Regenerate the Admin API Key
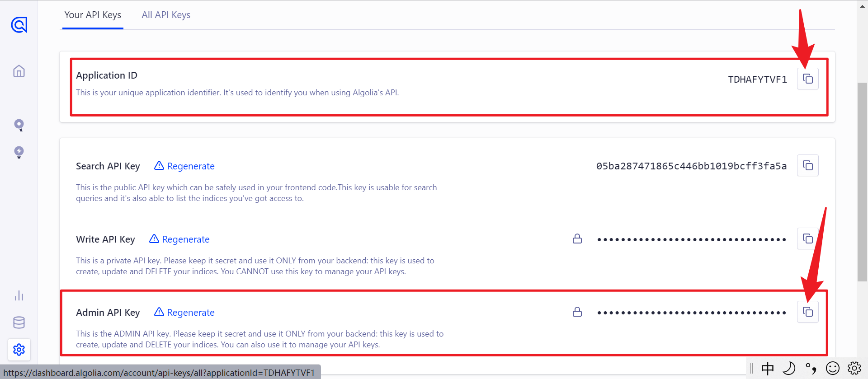 pyautogui.click(x=191, y=313)
